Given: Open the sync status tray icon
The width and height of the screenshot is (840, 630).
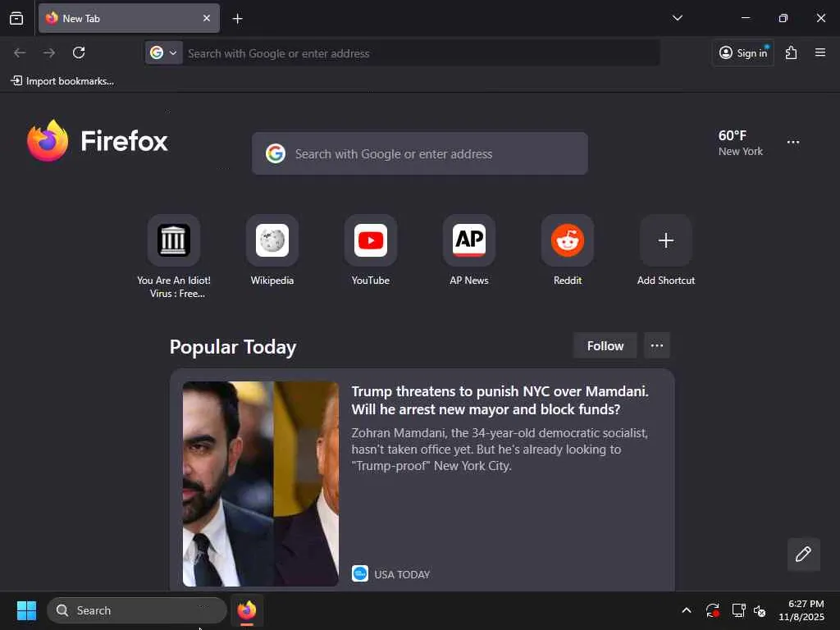Looking at the screenshot, I should [712, 610].
